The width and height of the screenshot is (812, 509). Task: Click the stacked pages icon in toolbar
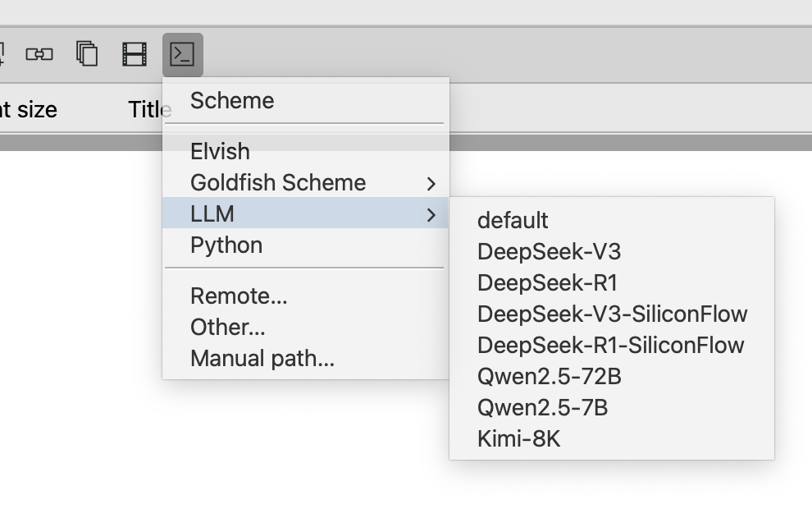[x=87, y=54]
